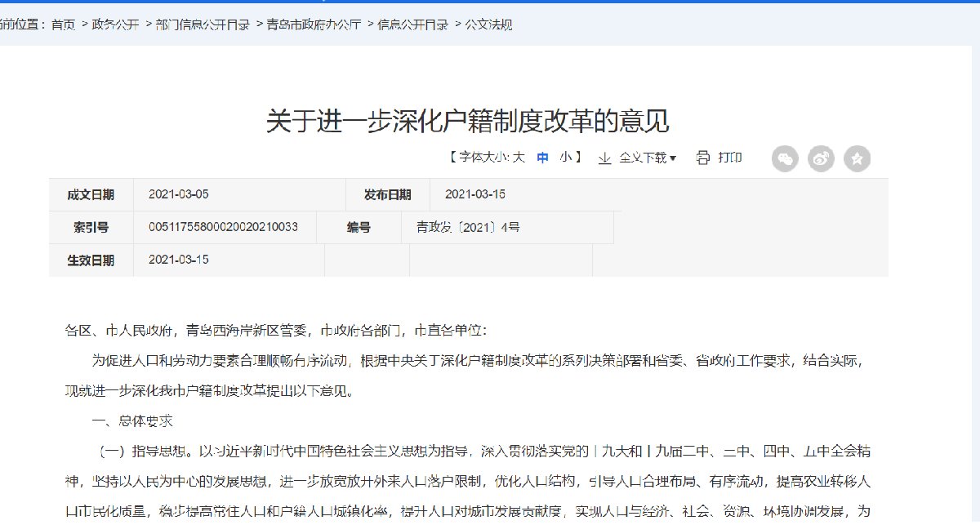Click the 成文日期 label cell

point(91,195)
